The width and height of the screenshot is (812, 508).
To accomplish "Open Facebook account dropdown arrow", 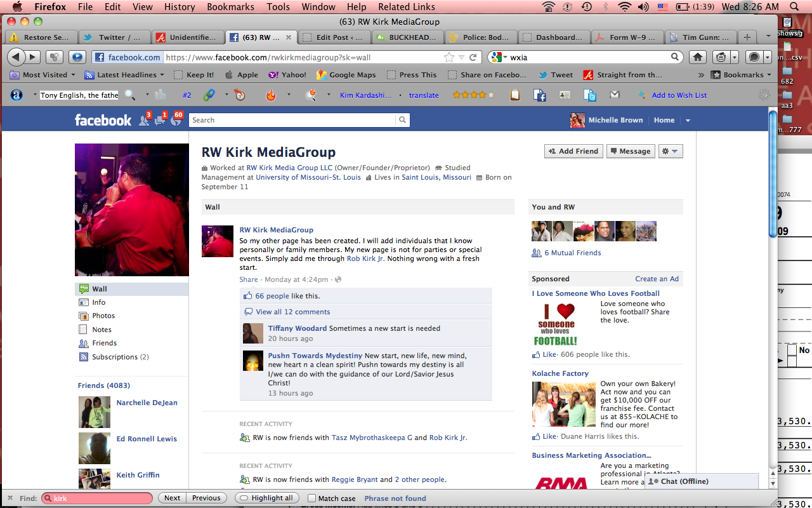I will [x=688, y=121].
